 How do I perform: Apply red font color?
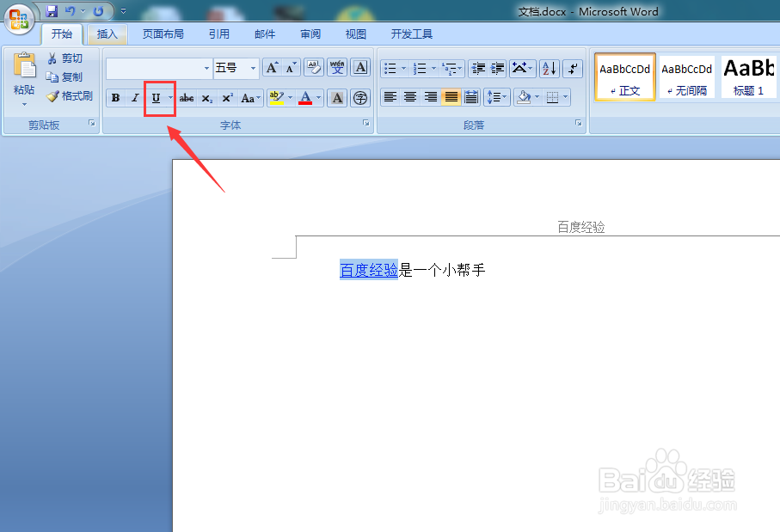[305, 98]
